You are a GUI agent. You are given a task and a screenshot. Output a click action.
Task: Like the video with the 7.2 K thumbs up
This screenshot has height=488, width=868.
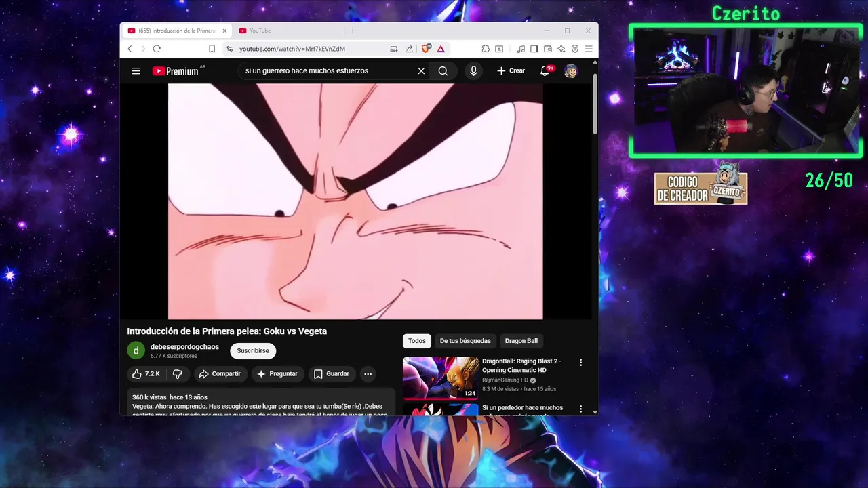click(146, 374)
